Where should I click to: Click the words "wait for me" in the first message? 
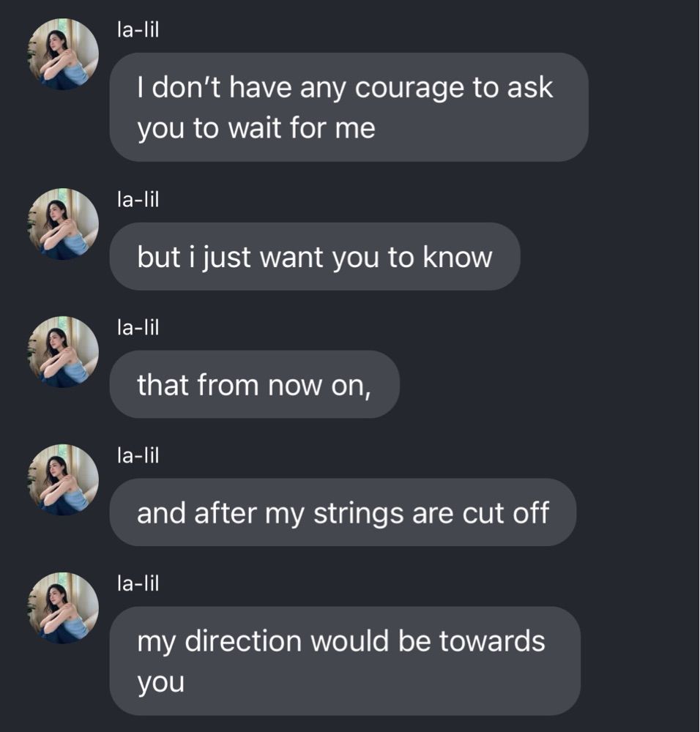pyautogui.click(x=302, y=129)
